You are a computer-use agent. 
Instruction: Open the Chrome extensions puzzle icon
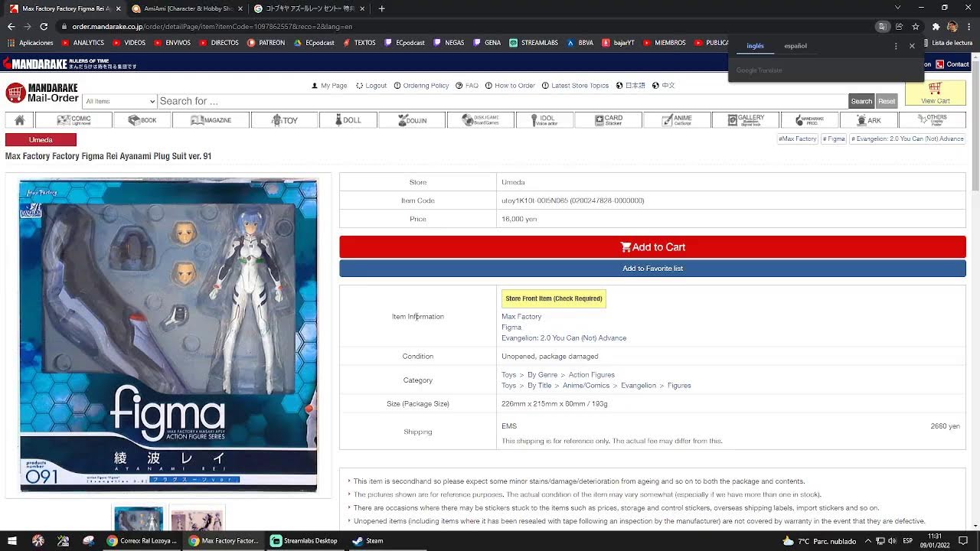(x=936, y=26)
